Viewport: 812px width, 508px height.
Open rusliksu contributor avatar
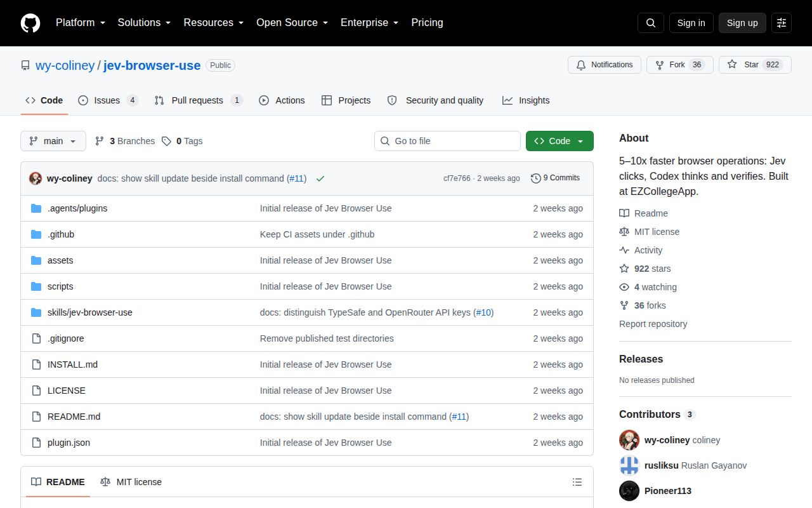point(629,465)
